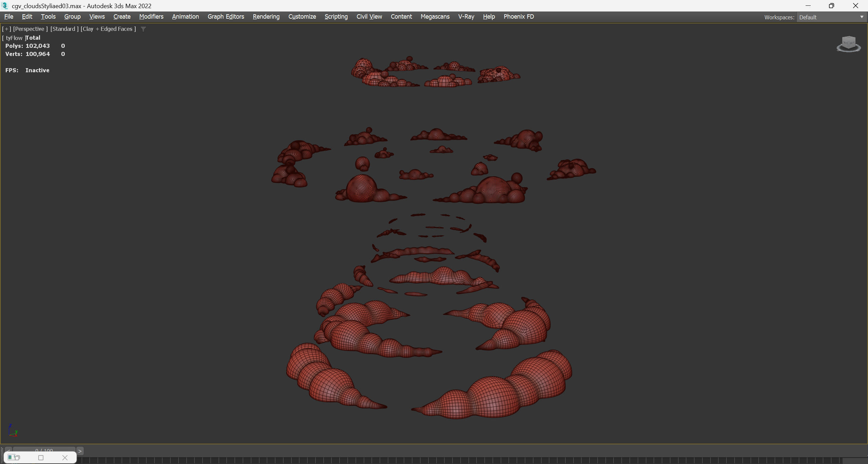Click the 3ds Max application logo
Viewport: 868px width, 464px height.
(5, 6)
